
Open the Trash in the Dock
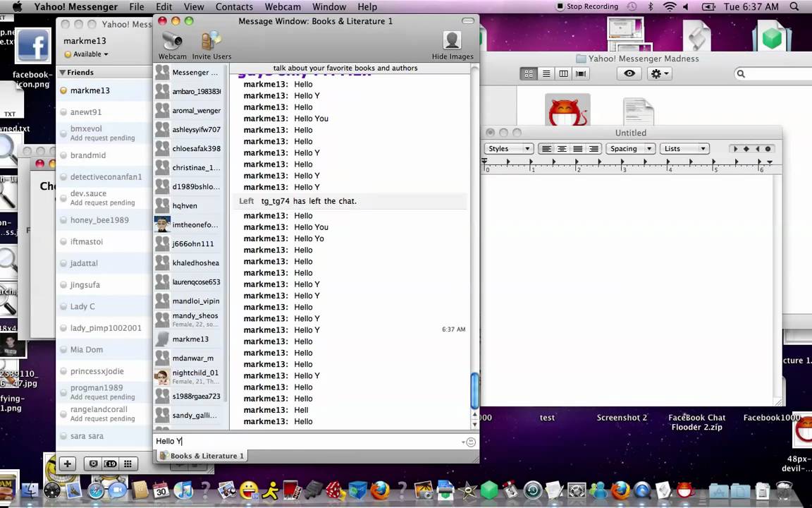pos(785,490)
